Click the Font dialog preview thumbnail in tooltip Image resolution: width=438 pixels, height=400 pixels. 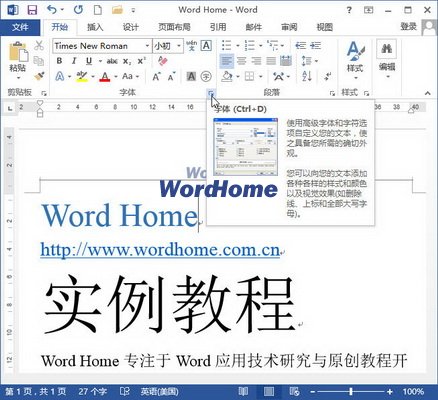pos(245,147)
